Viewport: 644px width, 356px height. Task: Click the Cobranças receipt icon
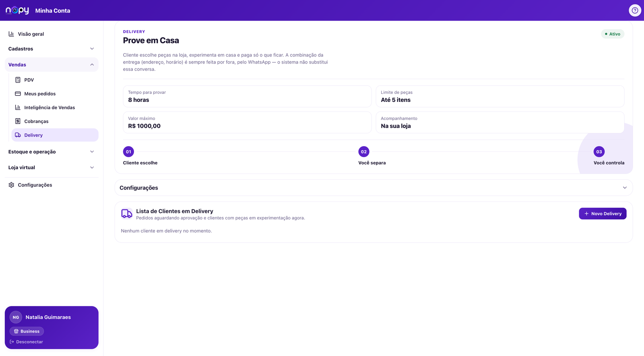pos(18,121)
